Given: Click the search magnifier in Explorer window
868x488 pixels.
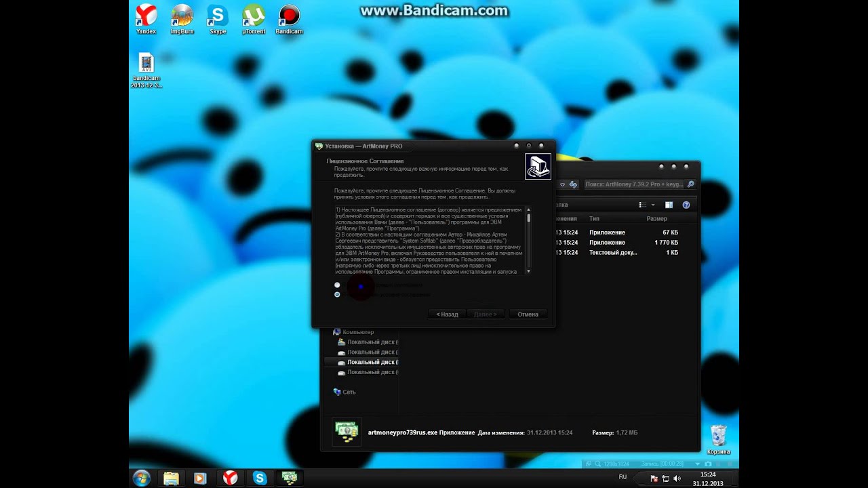Looking at the screenshot, I should point(690,184).
